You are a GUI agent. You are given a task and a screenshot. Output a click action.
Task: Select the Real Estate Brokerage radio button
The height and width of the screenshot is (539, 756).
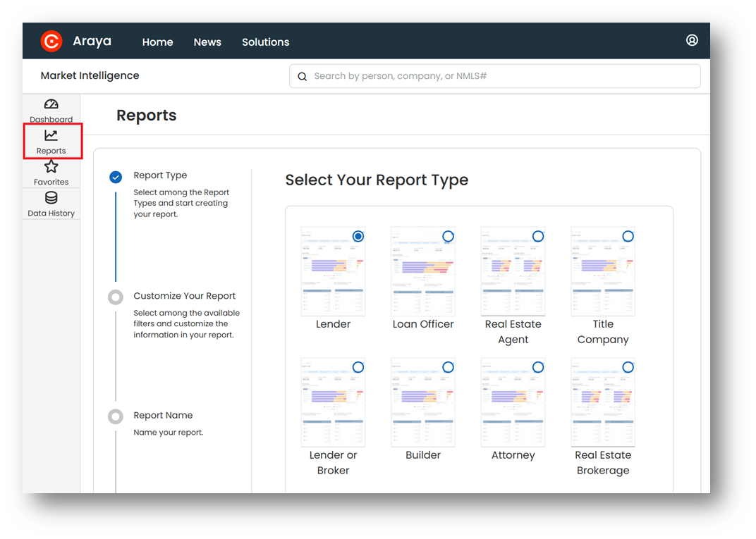[x=628, y=368]
